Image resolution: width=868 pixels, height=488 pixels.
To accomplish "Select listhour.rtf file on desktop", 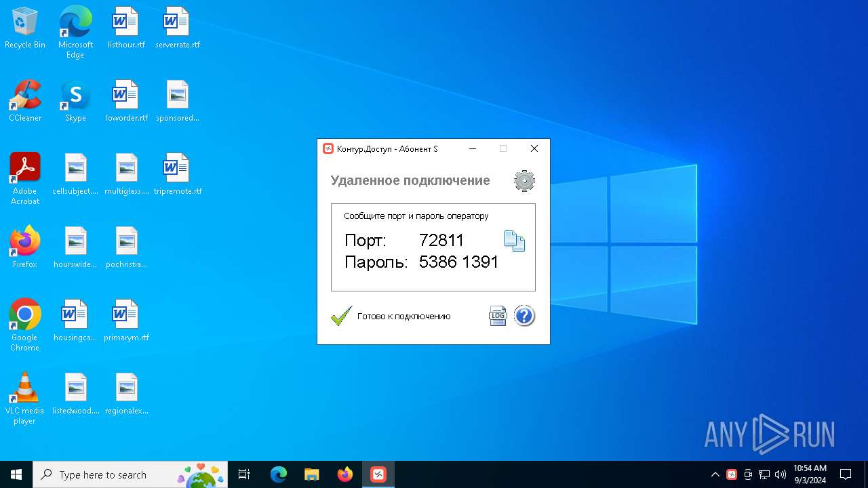I will tap(126, 28).
